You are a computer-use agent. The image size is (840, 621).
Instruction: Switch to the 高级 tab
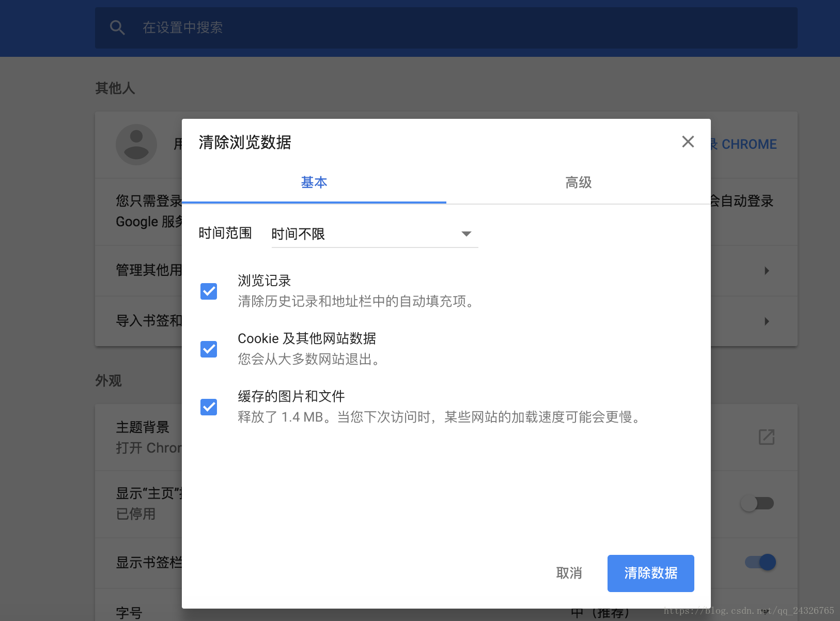pos(579,182)
